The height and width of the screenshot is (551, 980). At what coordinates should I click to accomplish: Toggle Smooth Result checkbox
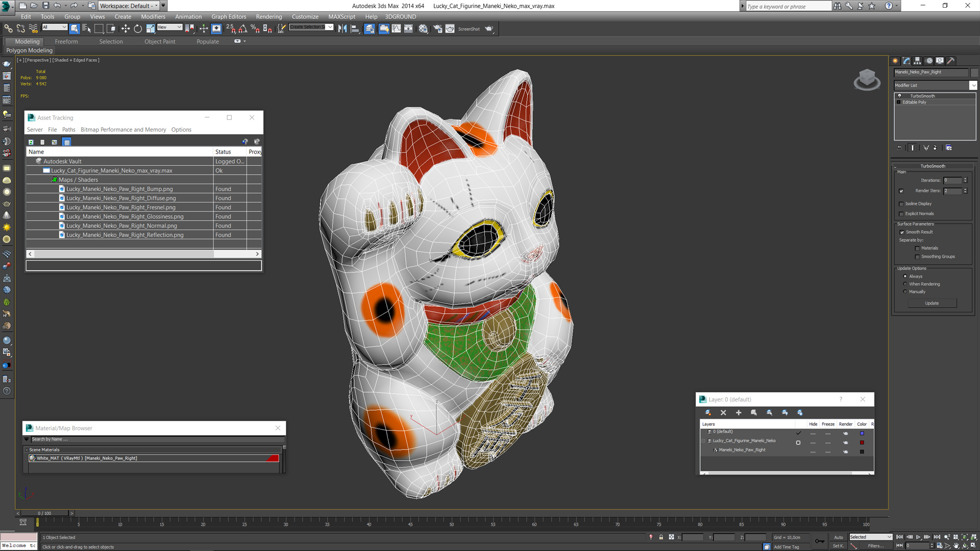(x=902, y=232)
